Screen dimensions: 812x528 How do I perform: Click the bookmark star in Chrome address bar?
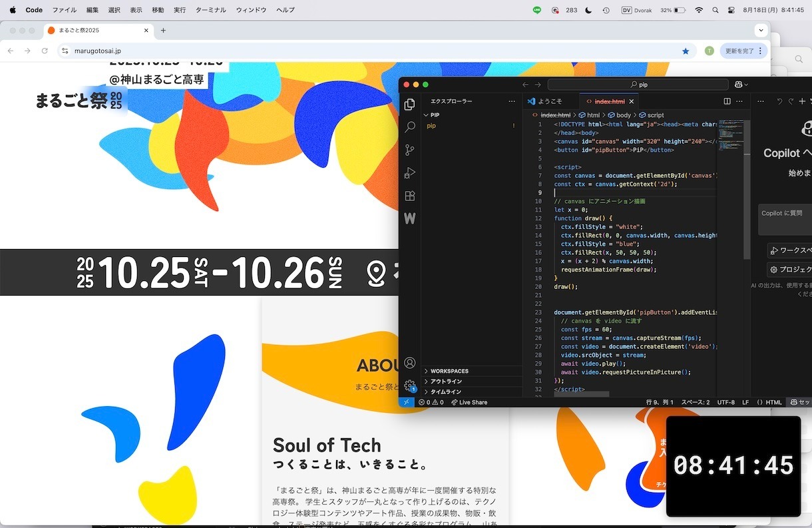686,51
